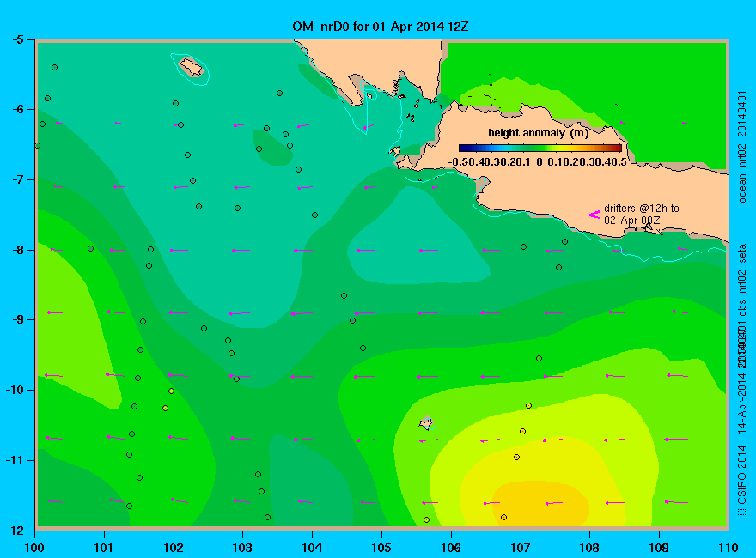The width and height of the screenshot is (756, 558).
Task: Click the island outlined in cyan near top-left
Action: coord(192,67)
